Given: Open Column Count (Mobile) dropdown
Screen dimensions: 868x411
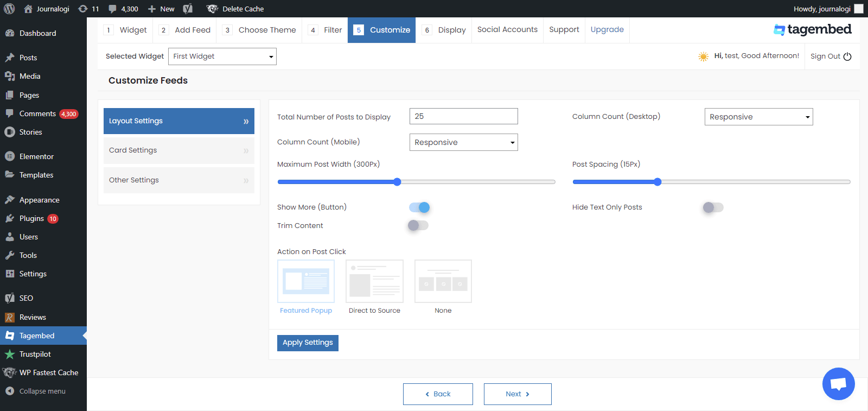Looking at the screenshot, I should (464, 142).
